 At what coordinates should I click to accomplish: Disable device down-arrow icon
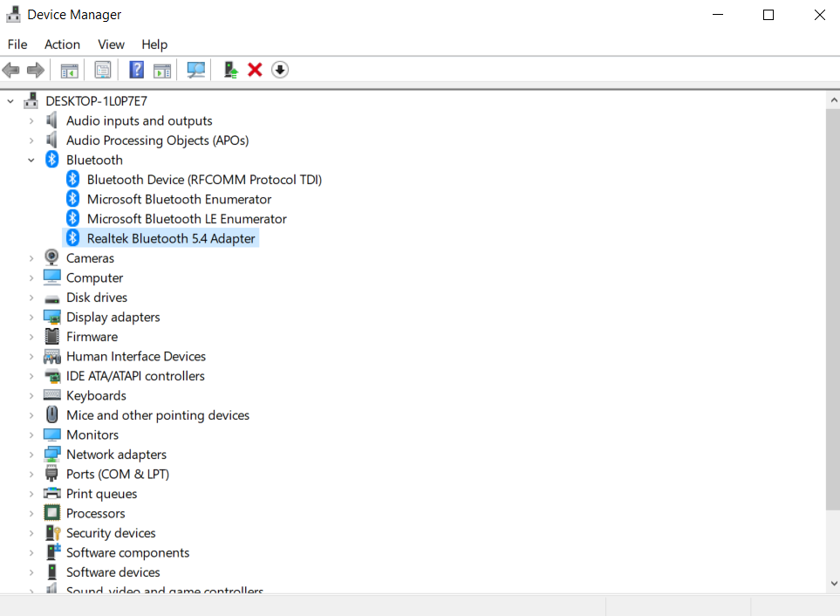pyautogui.click(x=280, y=70)
